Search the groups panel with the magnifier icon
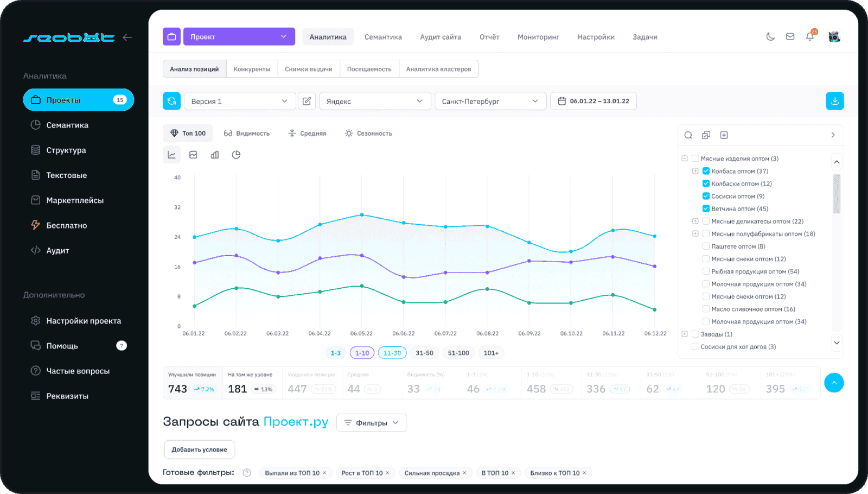This screenshot has width=868, height=494. (x=688, y=135)
